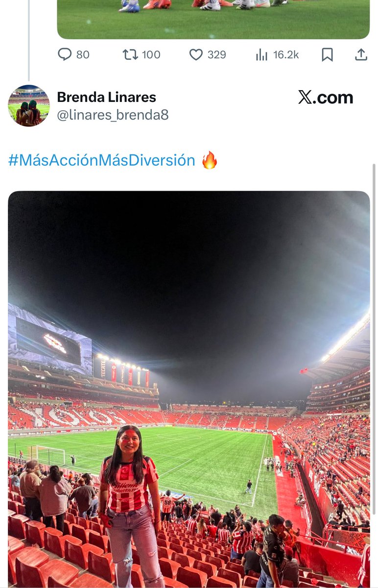Repost the tweet with 100 reposts

click(x=130, y=54)
